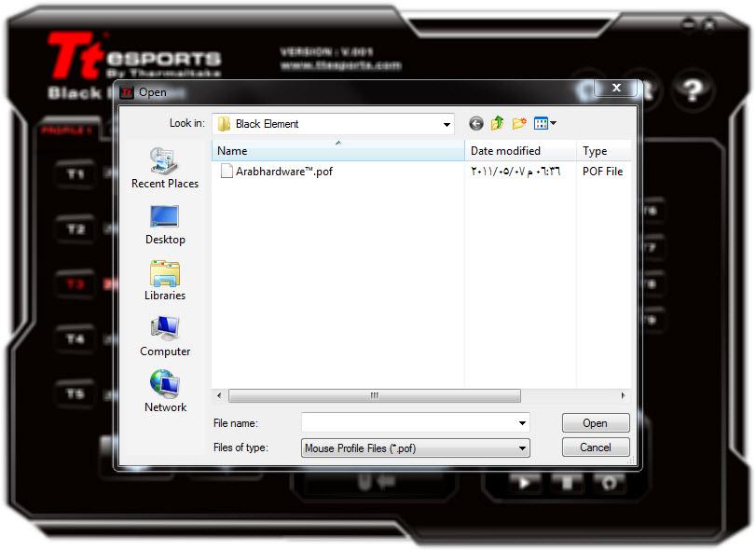Viewport: 756px width, 551px height.
Task: Open Libraries location
Action: (x=165, y=281)
